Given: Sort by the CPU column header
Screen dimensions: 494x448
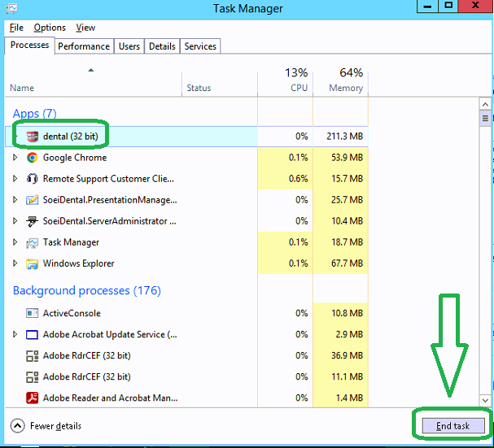Looking at the screenshot, I should pyautogui.click(x=299, y=88).
